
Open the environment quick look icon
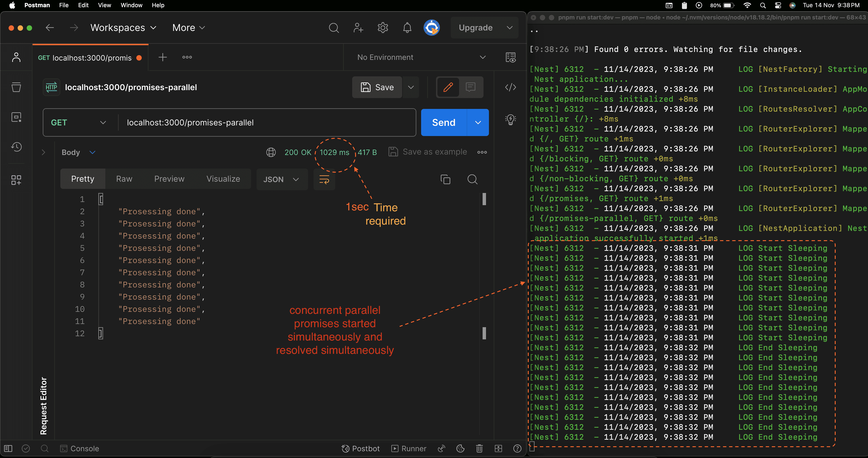click(510, 58)
